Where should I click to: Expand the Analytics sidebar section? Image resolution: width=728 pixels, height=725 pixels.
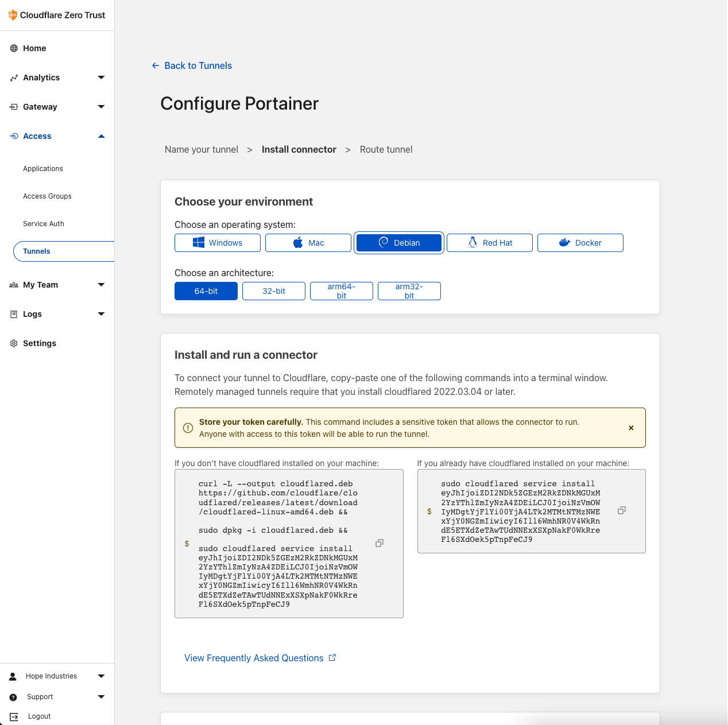pos(101,77)
